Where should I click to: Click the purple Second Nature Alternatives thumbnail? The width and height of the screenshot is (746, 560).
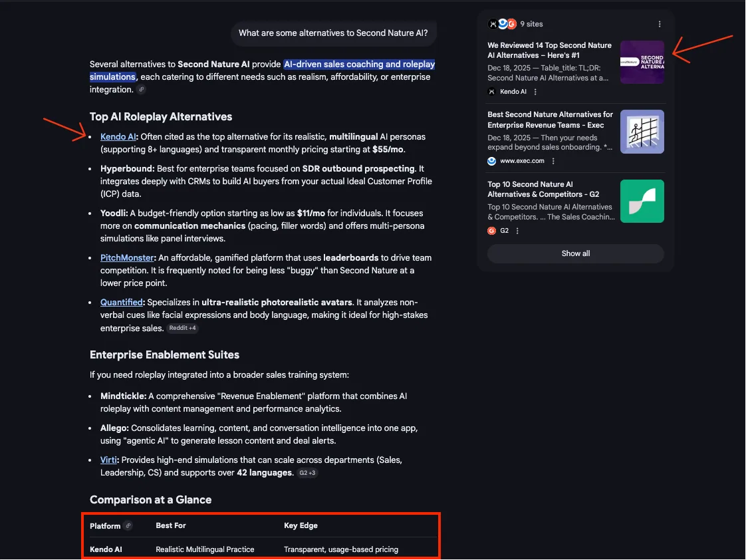642,63
